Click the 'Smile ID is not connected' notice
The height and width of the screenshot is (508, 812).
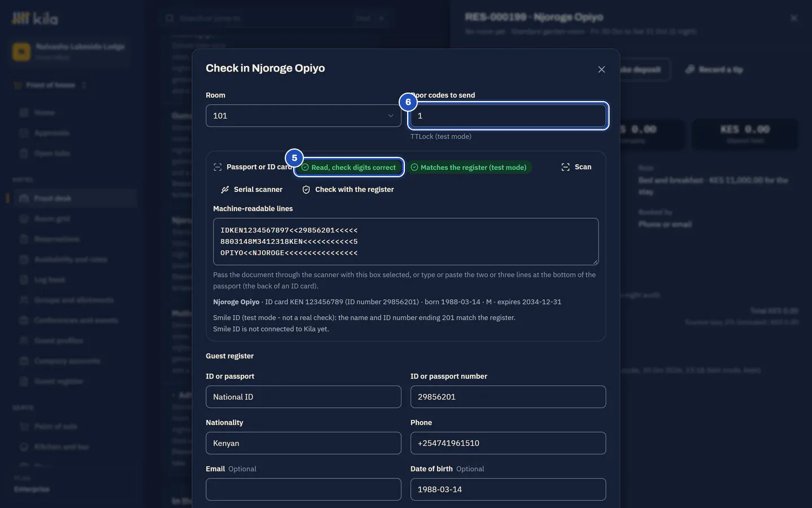pyautogui.click(x=271, y=329)
